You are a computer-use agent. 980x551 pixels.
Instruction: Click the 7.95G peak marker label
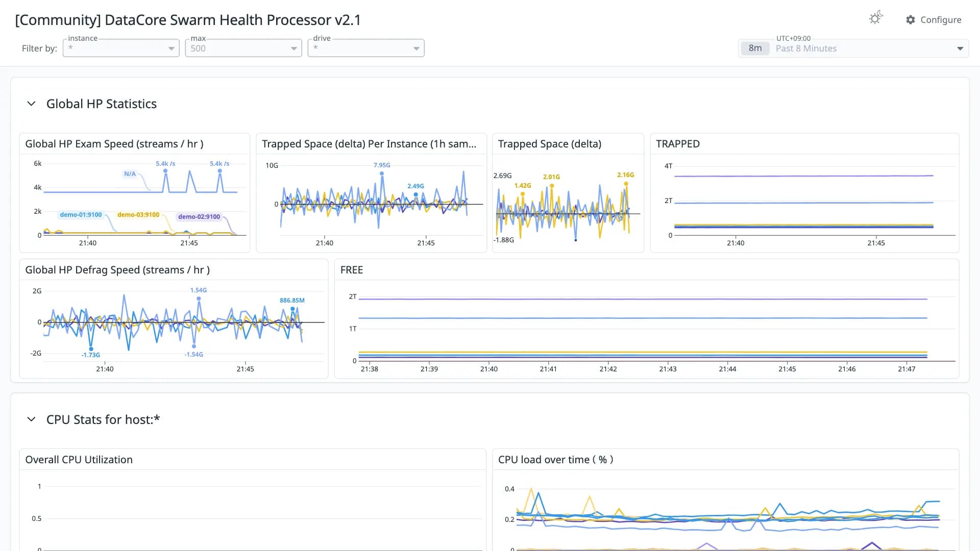point(382,165)
